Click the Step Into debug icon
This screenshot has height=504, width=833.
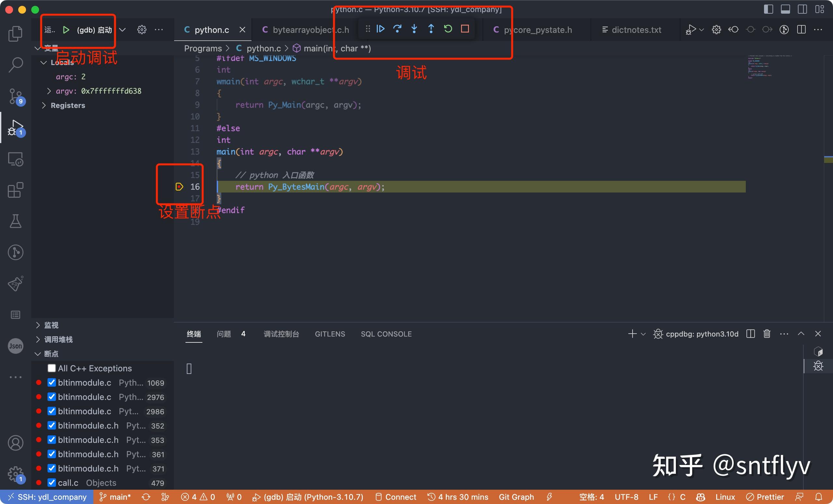(x=414, y=29)
